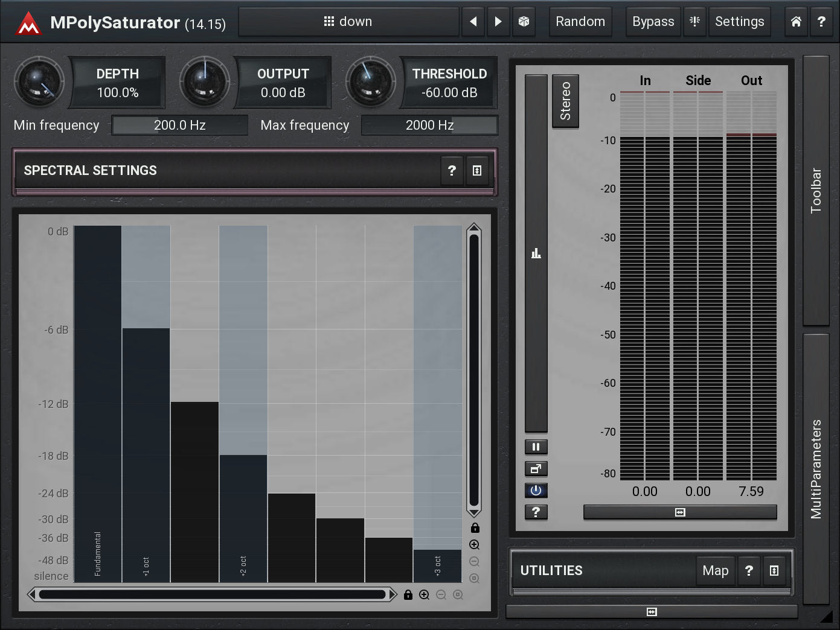
Task: Open the preset selector showing 'down'
Action: coord(348,22)
